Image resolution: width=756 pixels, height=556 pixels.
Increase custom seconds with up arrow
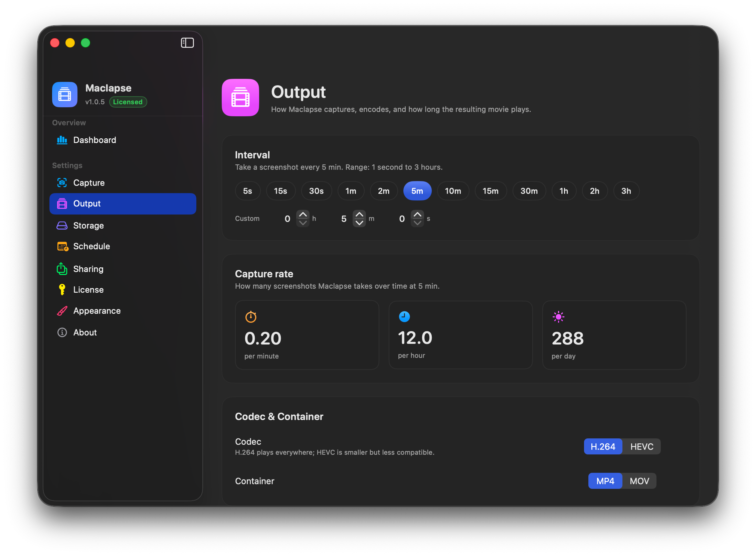(417, 215)
